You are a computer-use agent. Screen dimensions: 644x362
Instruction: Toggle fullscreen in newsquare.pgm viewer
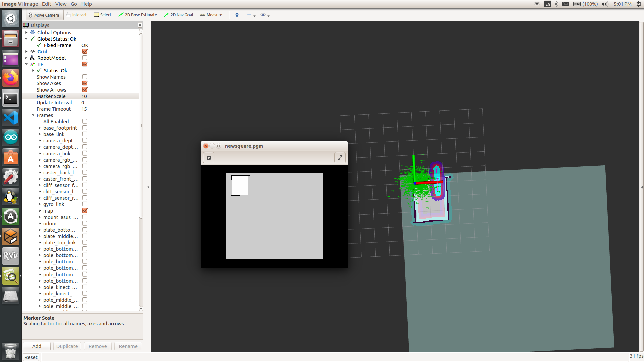click(x=340, y=158)
